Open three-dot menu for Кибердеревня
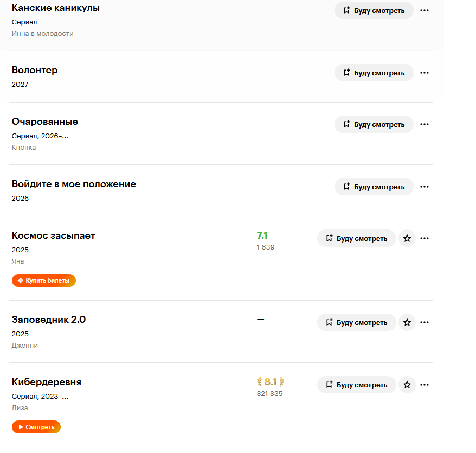476x453 pixels. 424,385
